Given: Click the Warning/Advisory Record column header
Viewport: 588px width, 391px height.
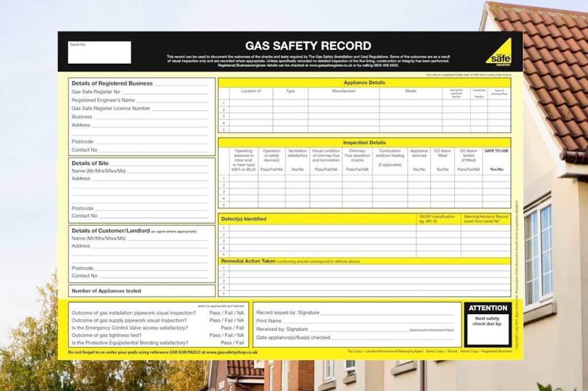Looking at the screenshot, I should click(486, 219).
